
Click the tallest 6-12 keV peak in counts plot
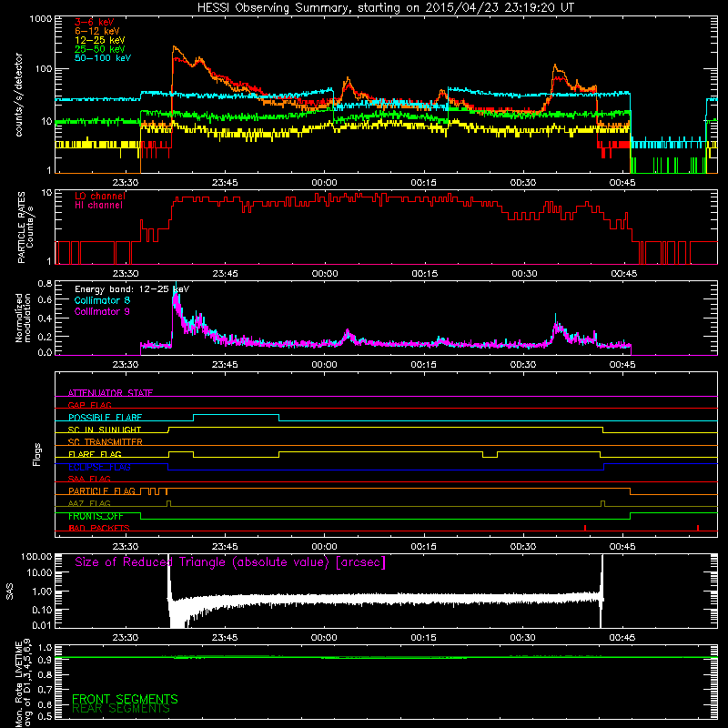tap(174, 47)
